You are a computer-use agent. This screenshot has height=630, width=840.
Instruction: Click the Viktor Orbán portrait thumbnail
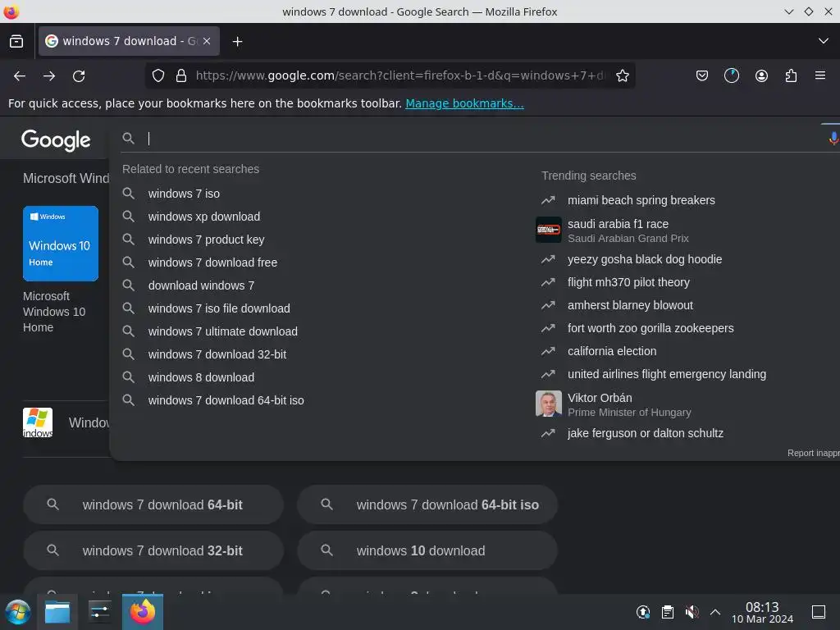(549, 404)
